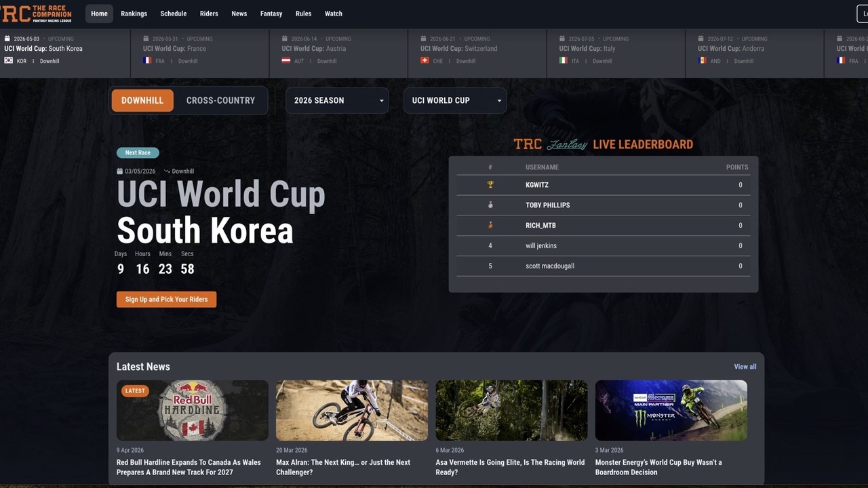Switch to the Cross-Country discipline
The image size is (868, 488).
220,100
